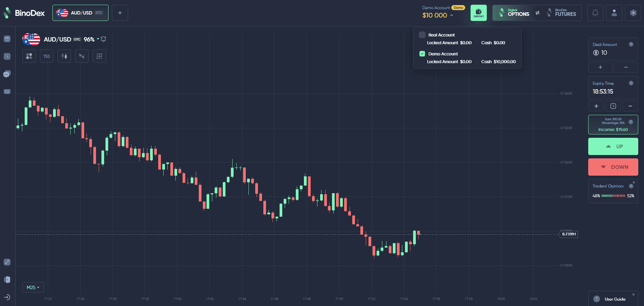Screen dimensions: 644x306
Task: Click the red DOWN trade button
Action: click(x=613, y=167)
